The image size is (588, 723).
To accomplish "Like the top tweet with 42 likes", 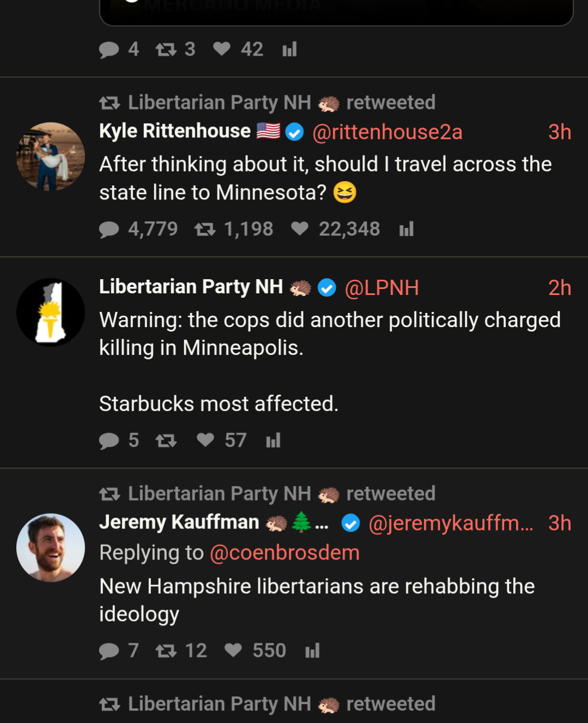I will [222, 50].
